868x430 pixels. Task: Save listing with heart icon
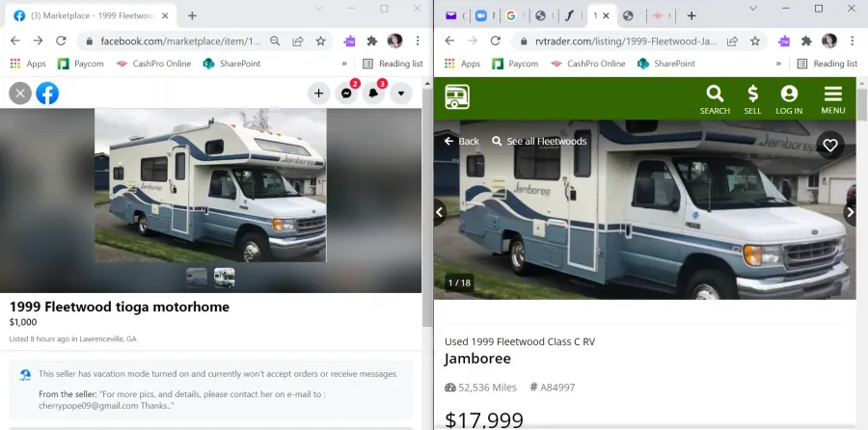pos(830,145)
